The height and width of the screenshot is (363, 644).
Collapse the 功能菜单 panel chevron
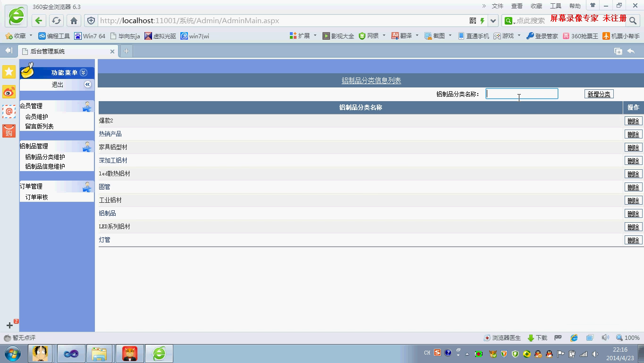pos(84,72)
